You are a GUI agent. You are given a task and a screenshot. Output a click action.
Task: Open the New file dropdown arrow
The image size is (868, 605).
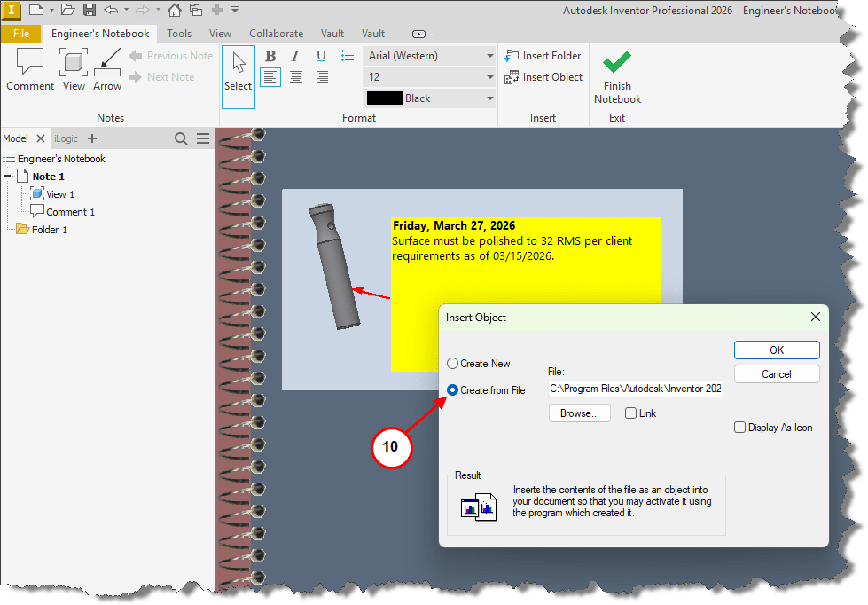[51, 10]
